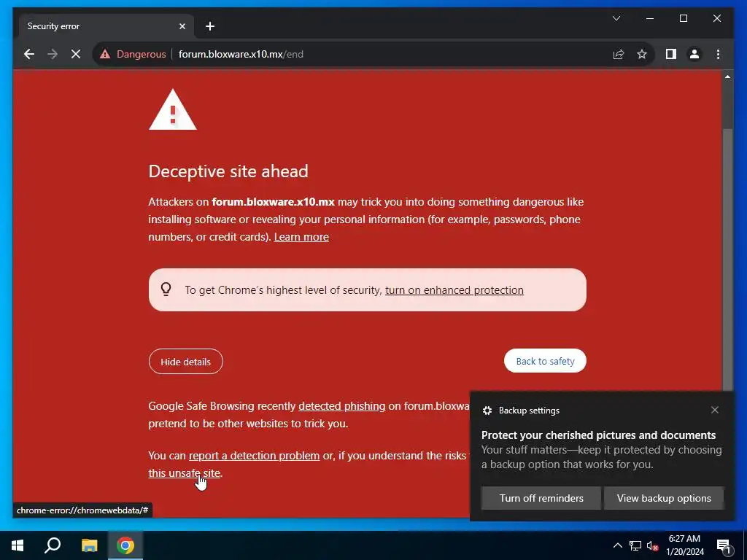Click the forward navigation arrow
This screenshot has width=747, height=560.
tap(53, 54)
